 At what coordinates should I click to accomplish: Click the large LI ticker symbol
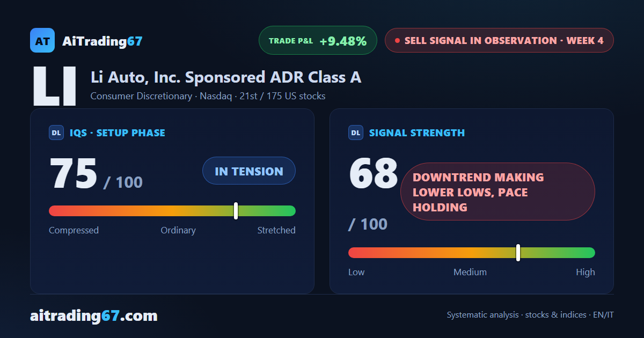pyautogui.click(x=54, y=86)
